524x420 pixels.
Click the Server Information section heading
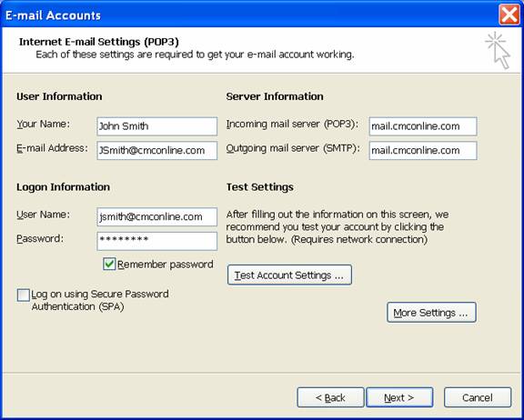click(275, 96)
